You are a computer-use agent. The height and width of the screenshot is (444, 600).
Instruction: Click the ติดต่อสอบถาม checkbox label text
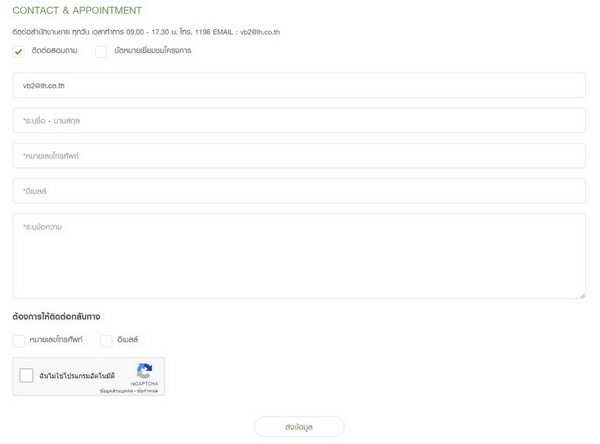(x=54, y=51)
